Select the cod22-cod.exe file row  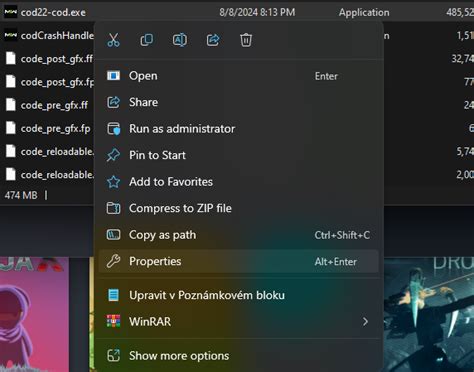[x=237, y=12]
